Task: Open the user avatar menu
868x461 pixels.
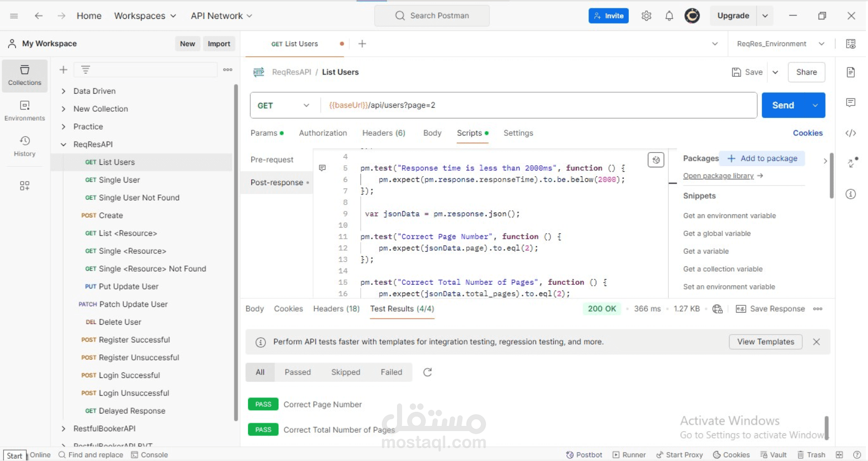Action: (692, 16)
